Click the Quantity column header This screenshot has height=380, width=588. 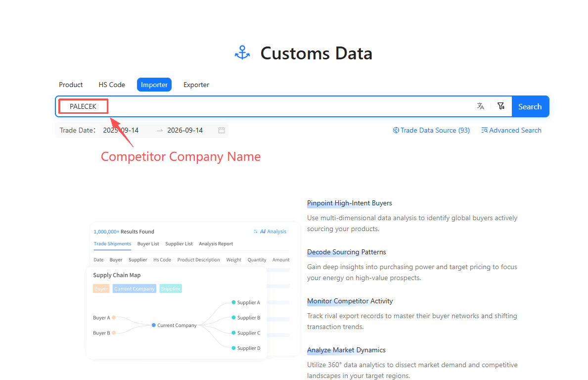257,260
